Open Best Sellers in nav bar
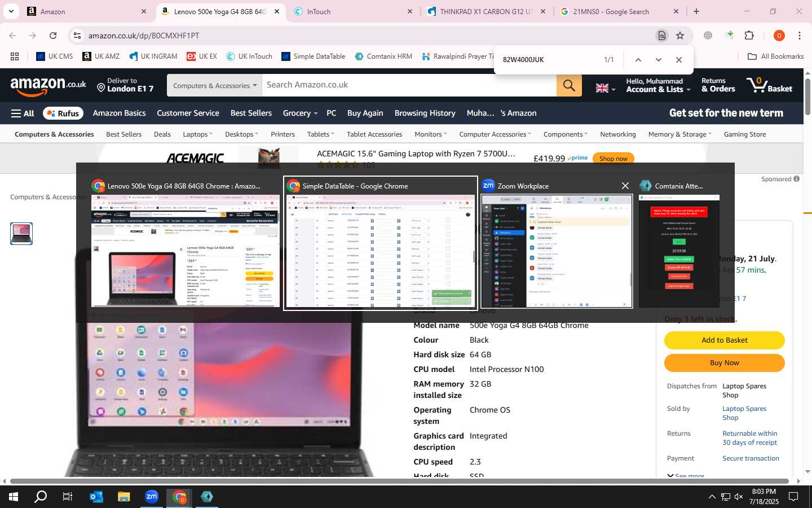The height and width of the screenshot is (508, 812). click(251, 113)
